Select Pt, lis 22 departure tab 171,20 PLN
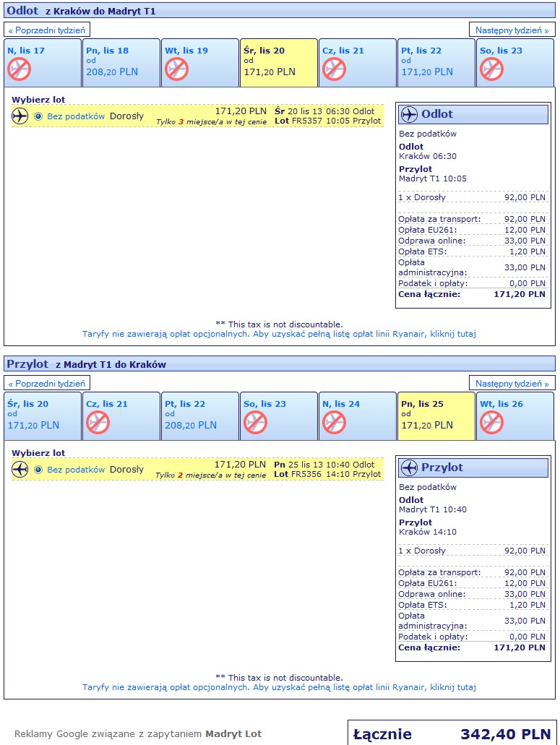 pyautogui.click(x=436, y=63)
